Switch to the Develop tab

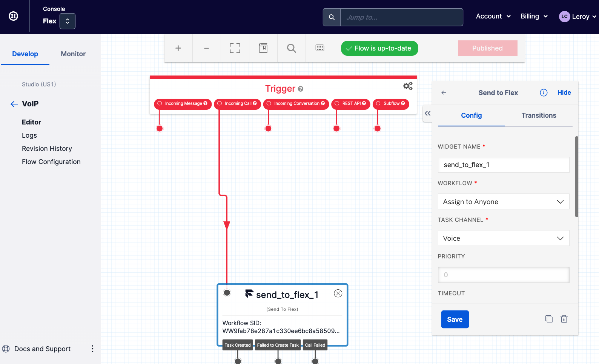25,54
